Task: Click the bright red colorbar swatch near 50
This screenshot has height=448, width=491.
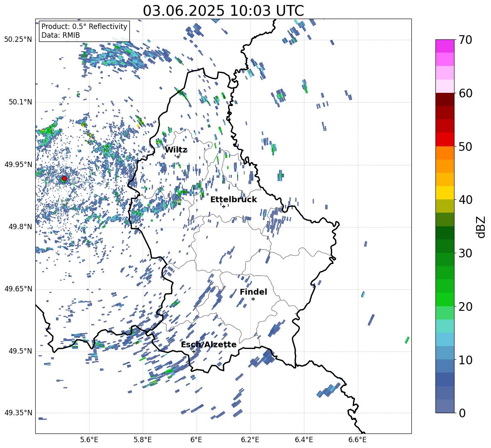Action: pos(445,140)
